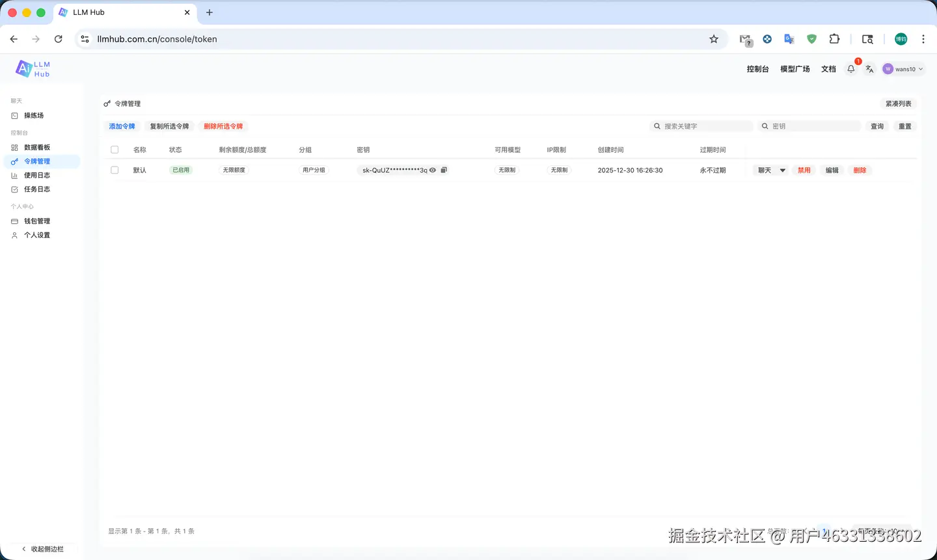Open Chrome profile avatar

pyautogui.click(x=901, y=39)
